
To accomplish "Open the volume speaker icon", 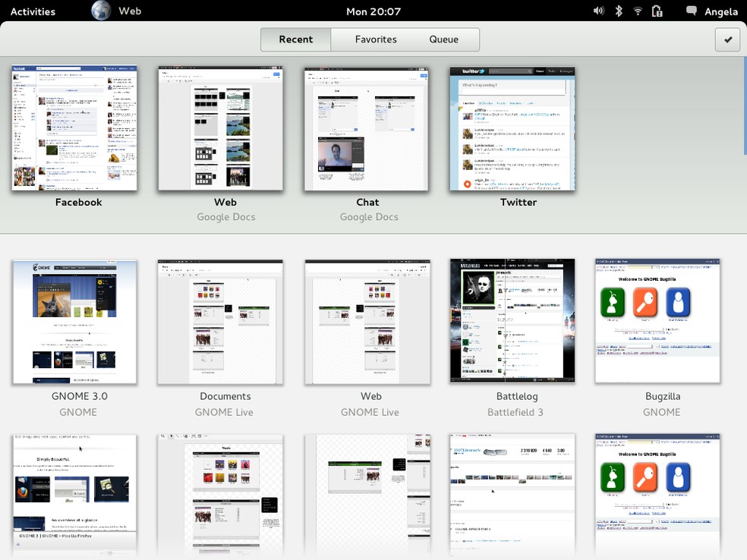I will tap(598, 11).
